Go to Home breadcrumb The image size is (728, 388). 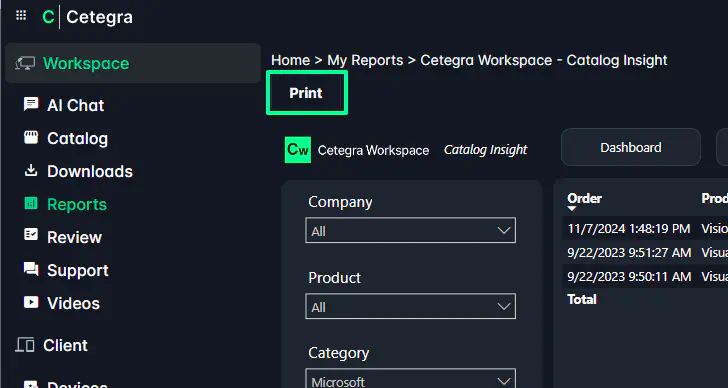(290, 60)
